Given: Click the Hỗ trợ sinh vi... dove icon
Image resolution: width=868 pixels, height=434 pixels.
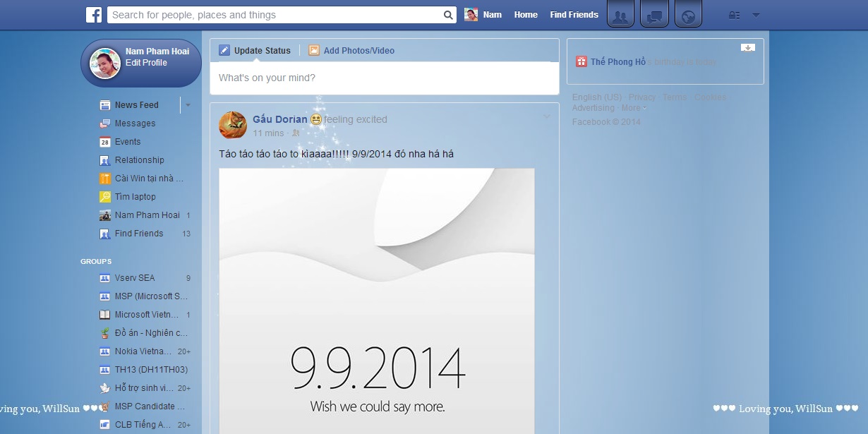Looking at the screenshot, I should point(104,388).
